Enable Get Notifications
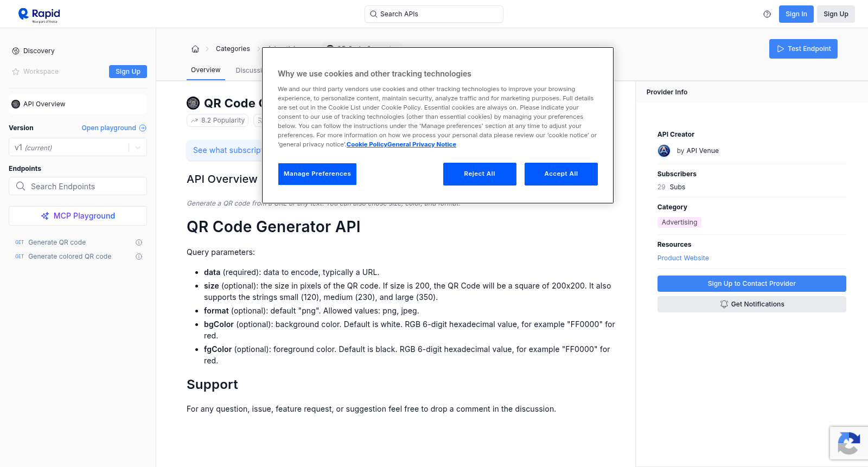The width and height of the screenshot is (868, 467). point(752,304)
